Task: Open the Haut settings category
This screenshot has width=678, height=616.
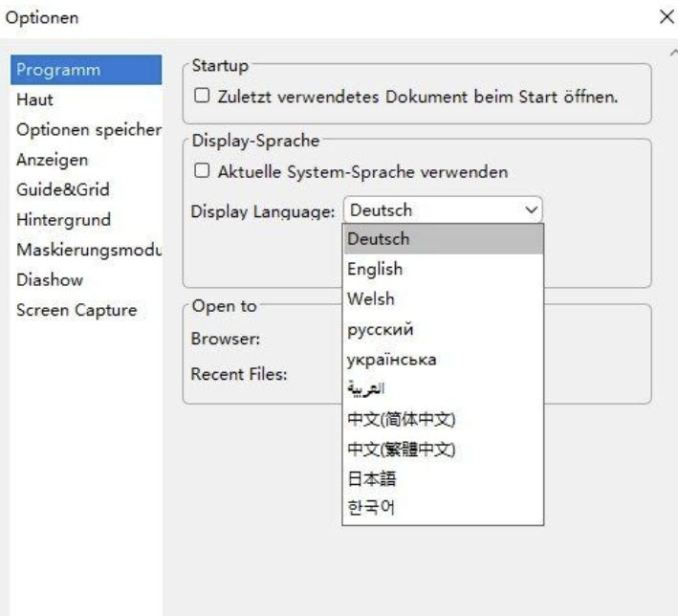Action: (x=86, y=99)
